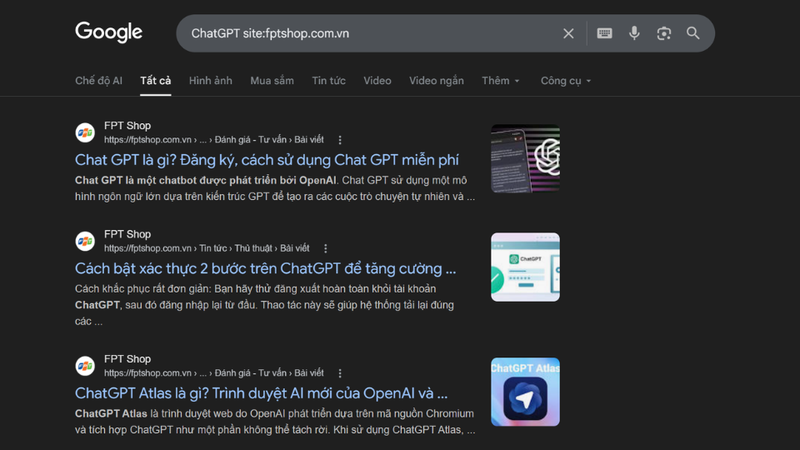Switch to the Video tab

tap(377, 81)
